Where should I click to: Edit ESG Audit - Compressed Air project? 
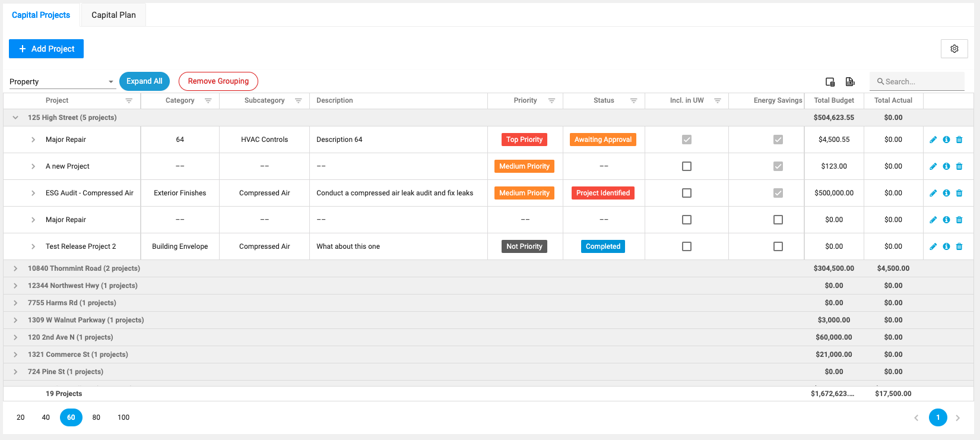coord(933,193)
